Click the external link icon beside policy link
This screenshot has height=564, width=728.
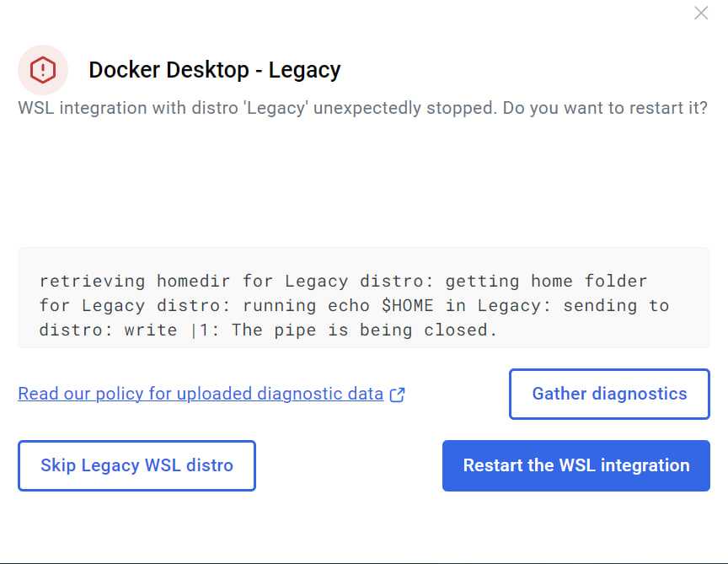pos(398,394)
